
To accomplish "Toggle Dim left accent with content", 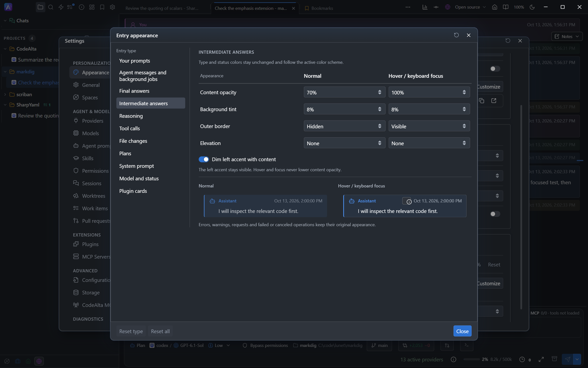I will pos(204,159).
